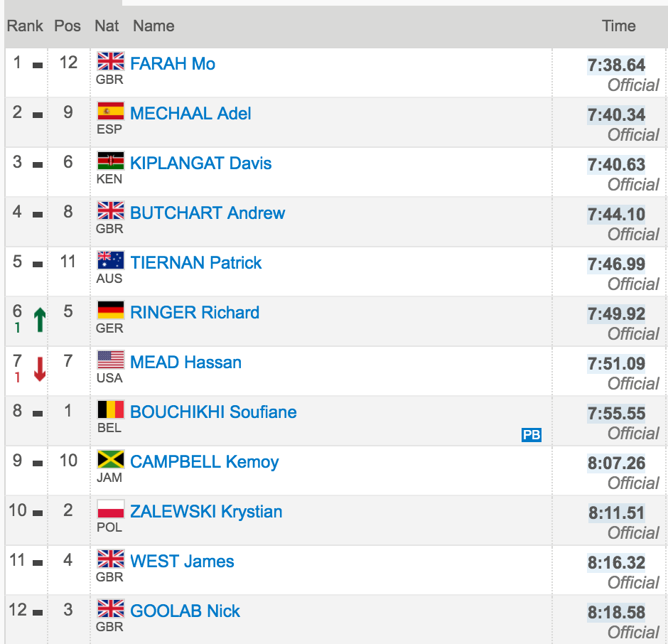The image size is (668, 644).
Task: Open KIPLANGAT Davis profile link
Action: [x=200, y=163]
